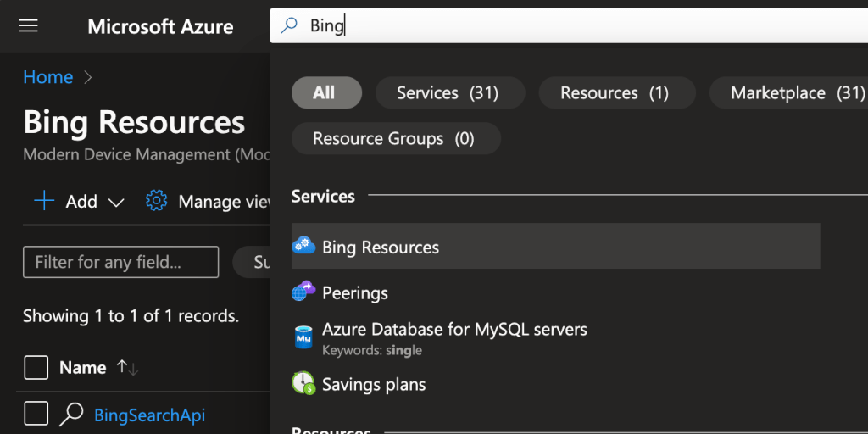Image resolution: width=868 pixels, height=434 pixels.
Task: Click the chevron after Home breadcrumb
Action: point(88,77)
